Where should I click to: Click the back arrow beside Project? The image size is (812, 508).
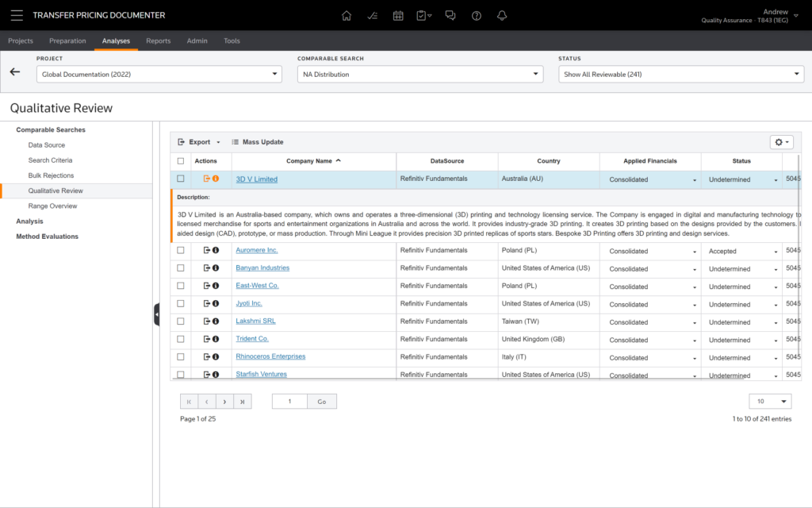click(x=15, y=71)
